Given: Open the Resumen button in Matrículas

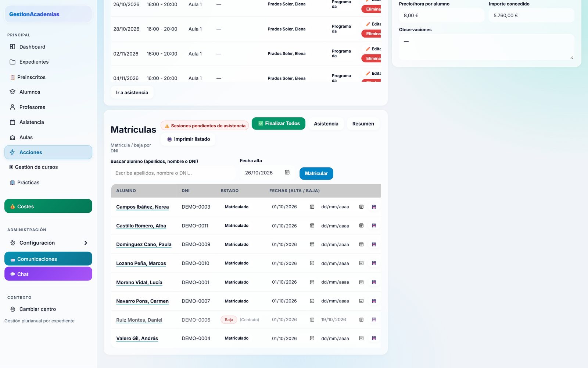Looking at the screenshot, I should pyautogui.click(x=363, y=124).
